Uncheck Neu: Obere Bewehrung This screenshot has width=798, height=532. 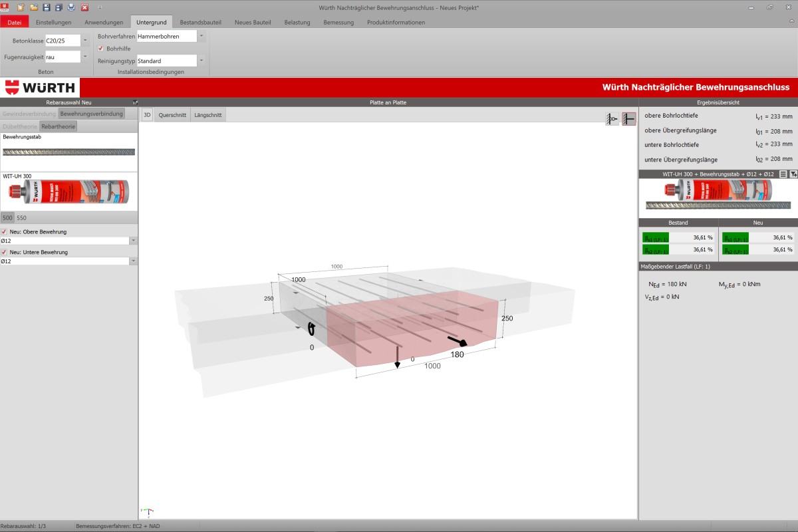click(x=4, y=231)
